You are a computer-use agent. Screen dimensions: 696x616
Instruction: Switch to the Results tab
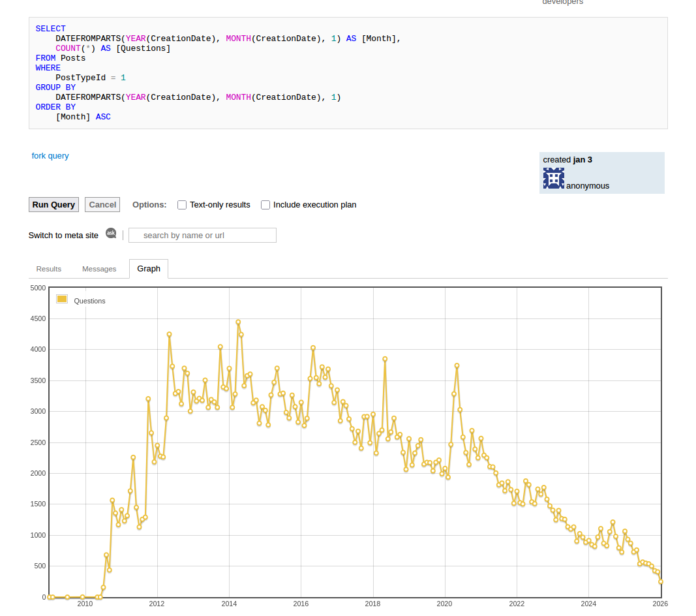click(x=49, y=269)
